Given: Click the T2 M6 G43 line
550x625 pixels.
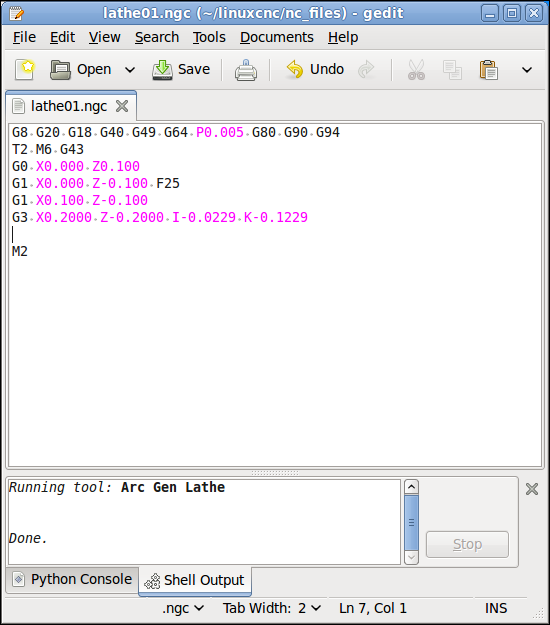Looking at the screenshot, I should pos(48,149).
